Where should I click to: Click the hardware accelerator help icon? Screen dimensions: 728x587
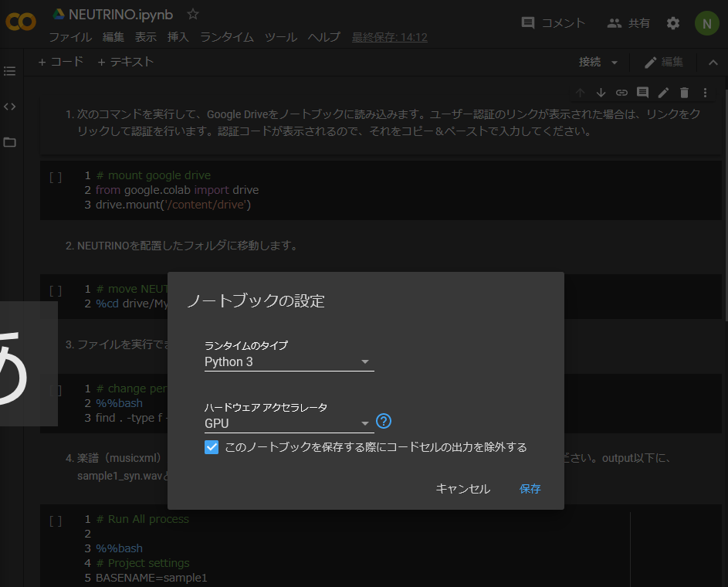click(x=384, y=421)
